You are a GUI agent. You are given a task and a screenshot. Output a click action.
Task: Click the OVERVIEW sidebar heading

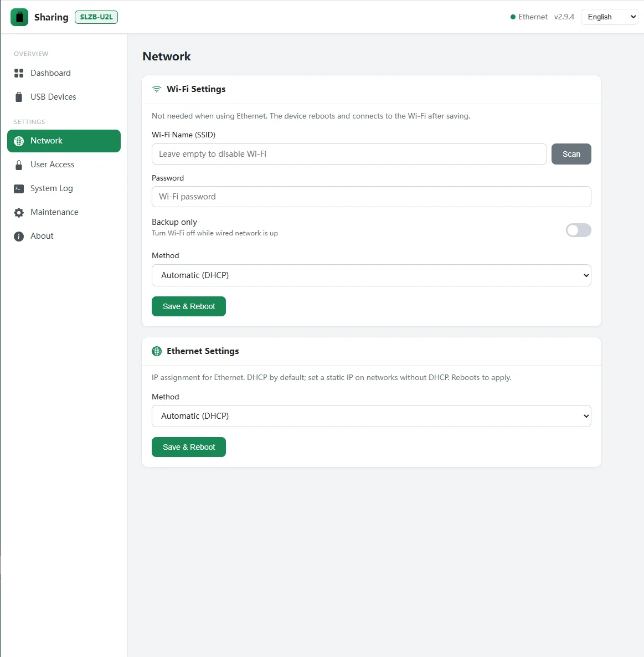31,54
